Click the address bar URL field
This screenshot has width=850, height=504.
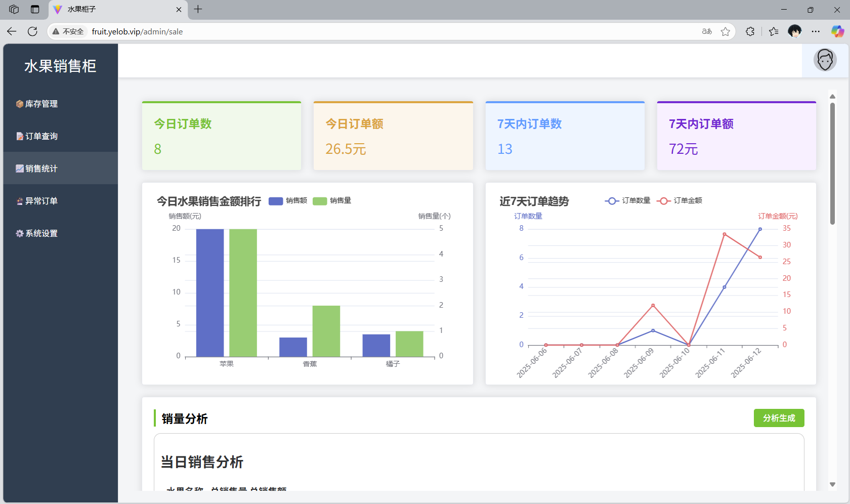[x=354, y=31]
